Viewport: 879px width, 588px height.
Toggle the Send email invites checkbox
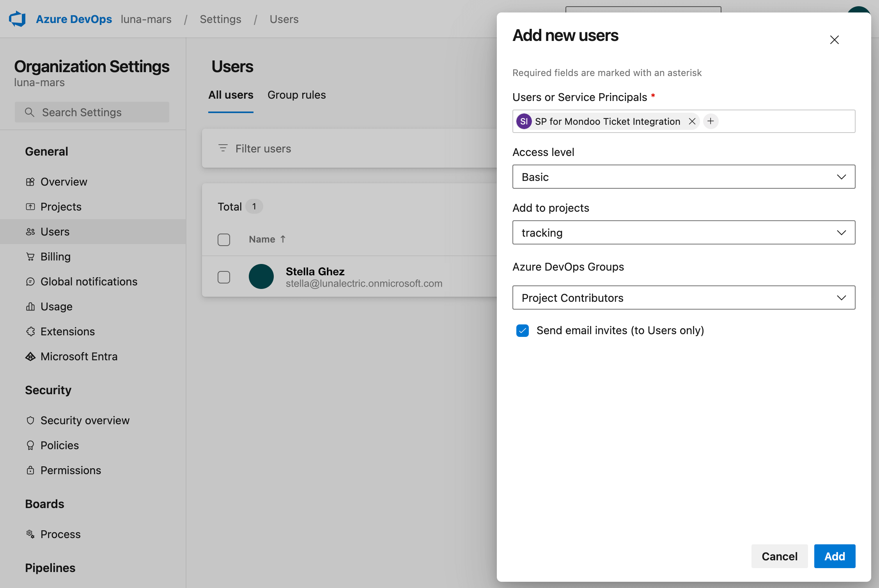522,330
